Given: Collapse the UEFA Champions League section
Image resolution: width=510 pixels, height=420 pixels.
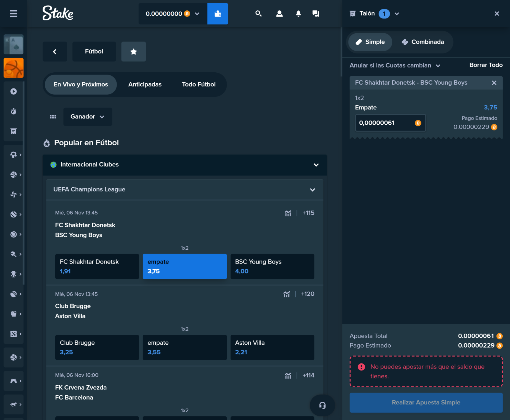Looking at the screenshot, I should click(x=312, y=190).
